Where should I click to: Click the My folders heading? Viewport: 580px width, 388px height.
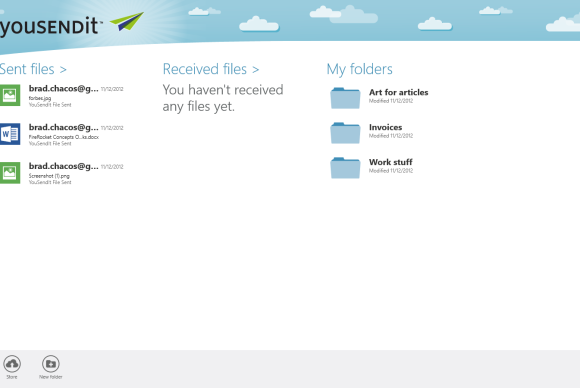tap(360, 69)
